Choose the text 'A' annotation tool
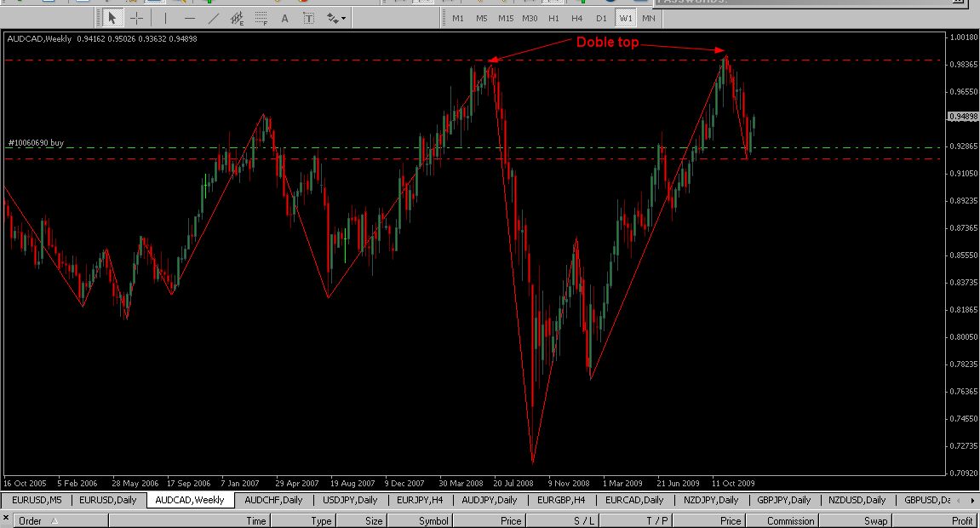The image size is (980, 528). [x=284, y=18]
